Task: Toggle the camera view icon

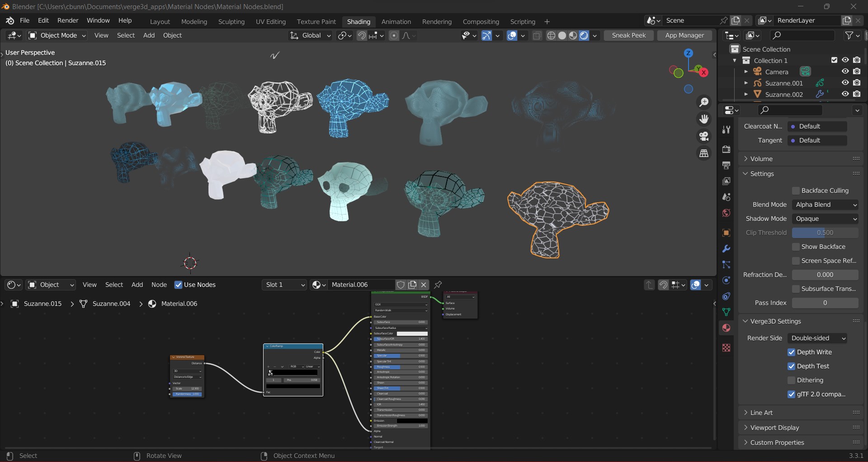Action: click(x=704, y=136)
